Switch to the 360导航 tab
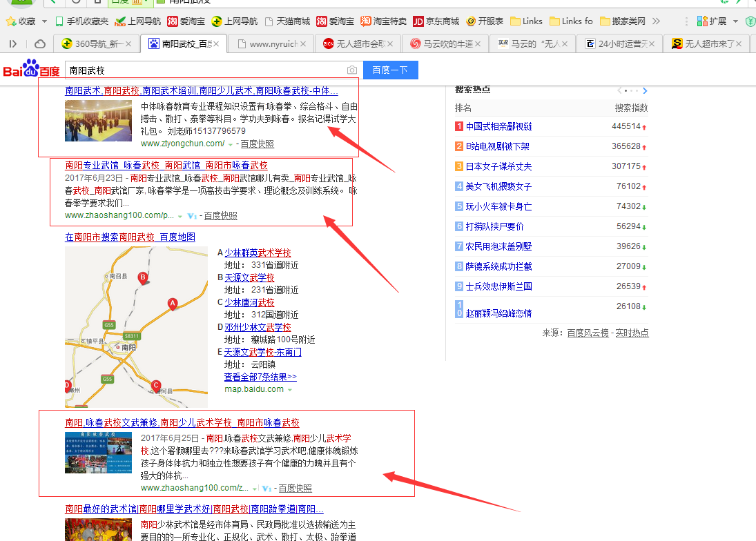756x541 pixels. [x=93, y=44]
